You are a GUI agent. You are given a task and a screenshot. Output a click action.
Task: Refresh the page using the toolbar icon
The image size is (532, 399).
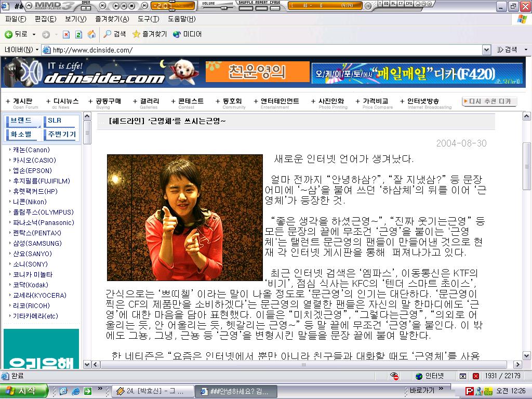click(x=78, y=34)
